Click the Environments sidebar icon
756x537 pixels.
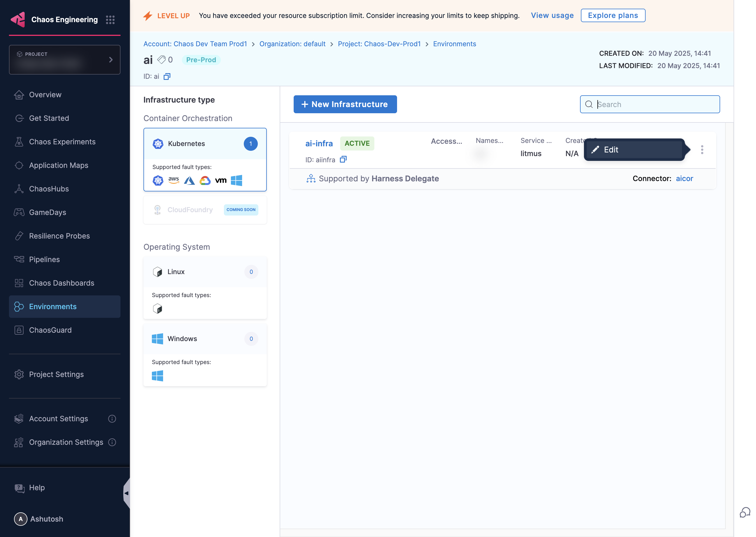pos(19,307)
